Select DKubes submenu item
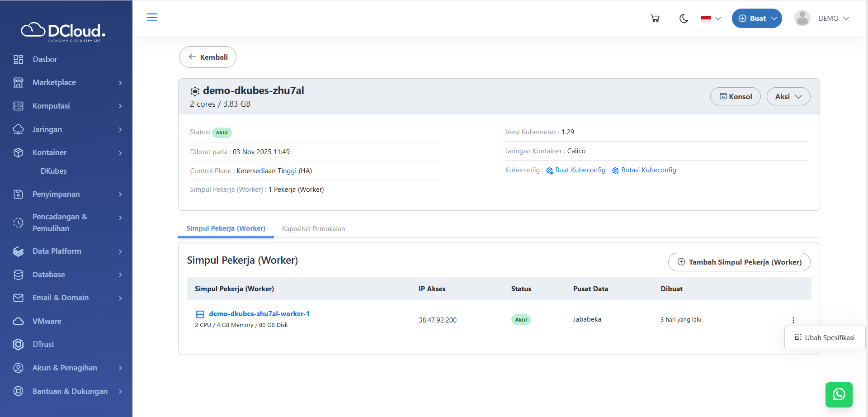Screen dimensions: 868x417 point(54,171)
